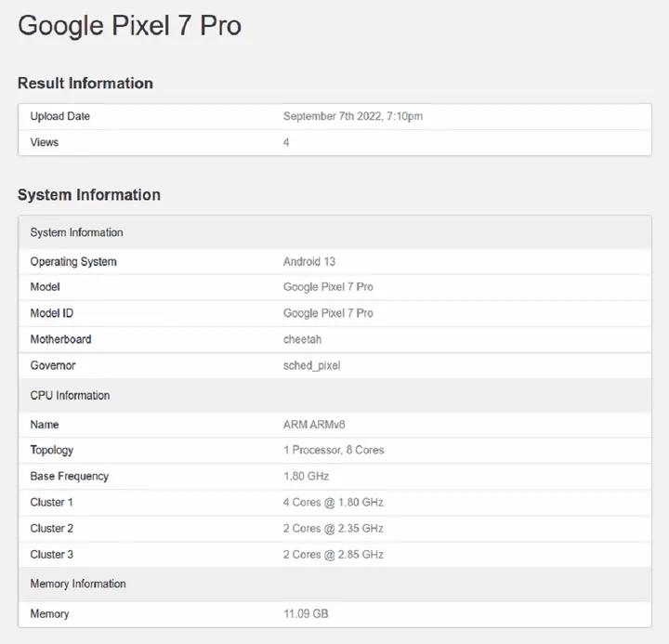Viewport: 669px width, 644px height.
Task: Click the Cluster 1 row label
Action: tap(52, 502)
